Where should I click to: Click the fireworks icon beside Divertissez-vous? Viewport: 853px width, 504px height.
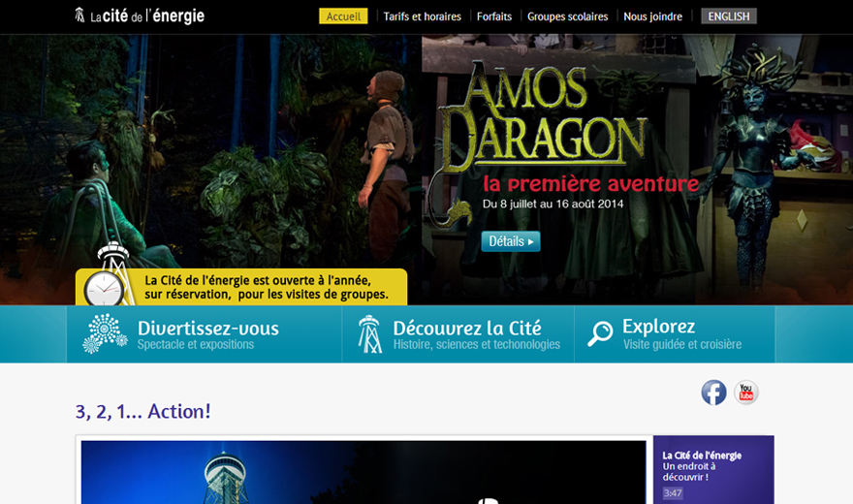[x=105, y=333]
